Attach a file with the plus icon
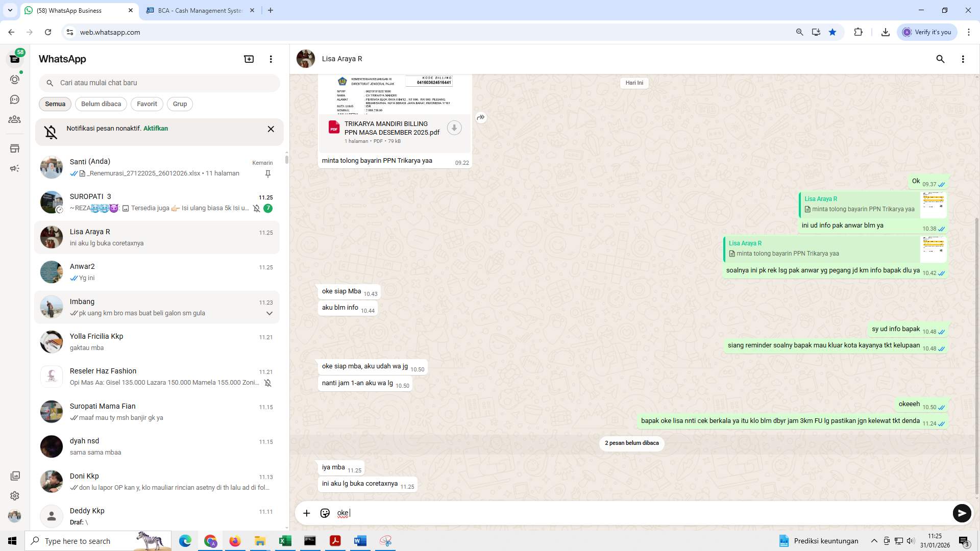 (x=306, y=513)
